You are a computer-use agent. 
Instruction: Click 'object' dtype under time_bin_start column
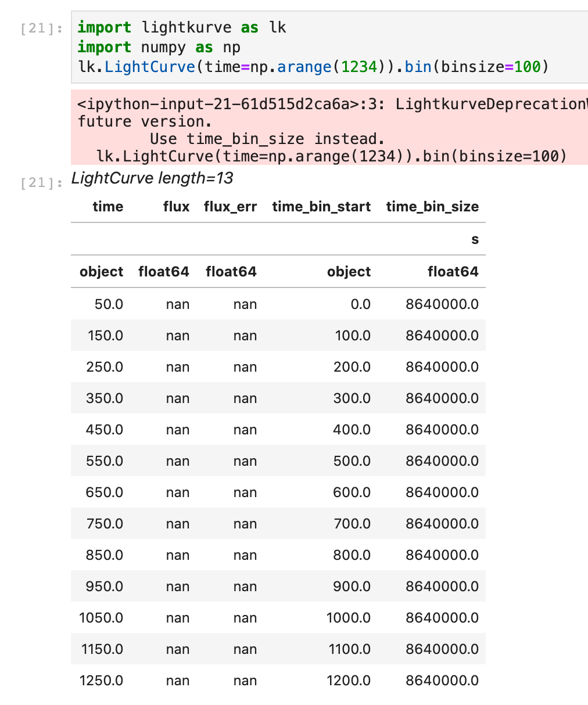coord(349,272)
